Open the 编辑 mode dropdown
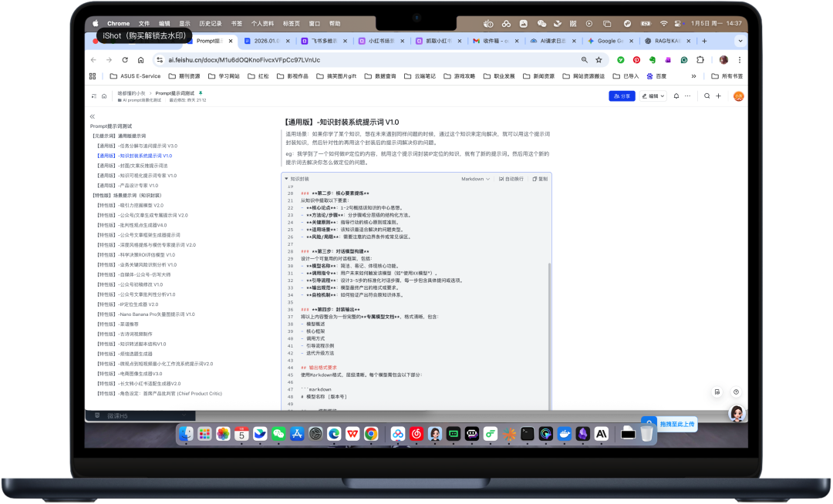Screen dimensions: 833x504 coord(653,96)
